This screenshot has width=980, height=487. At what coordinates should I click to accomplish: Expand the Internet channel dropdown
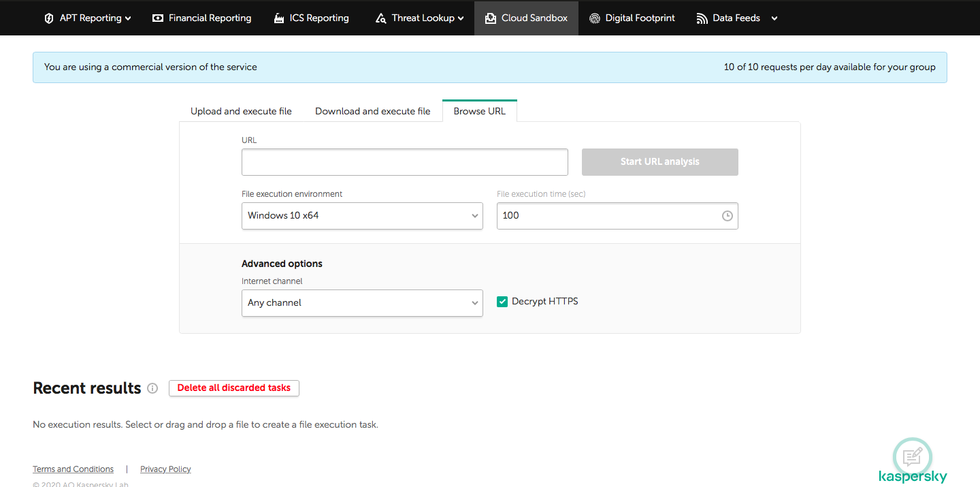(362, 303)
